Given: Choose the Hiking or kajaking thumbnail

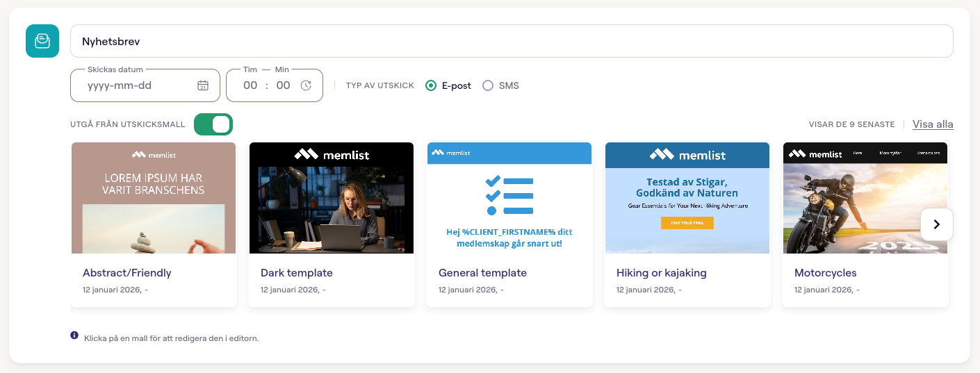Looking at the screenshot, I should pyautogui.click(x=687, y=198).
